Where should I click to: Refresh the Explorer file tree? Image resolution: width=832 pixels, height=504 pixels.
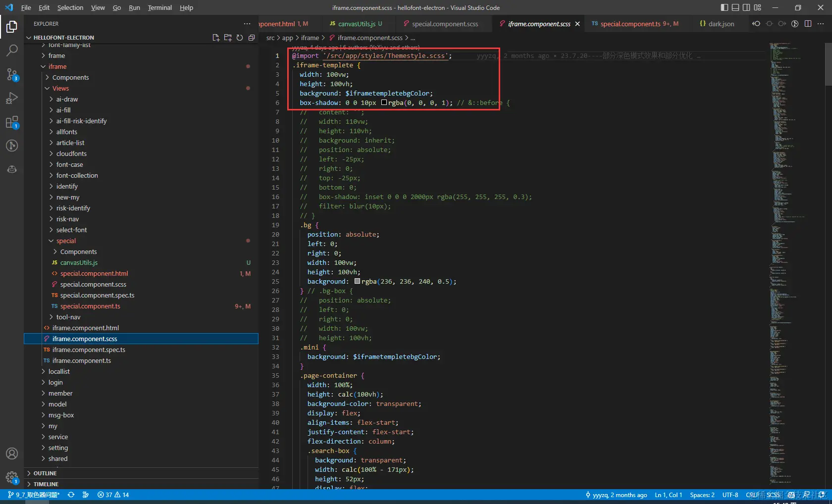240,38
